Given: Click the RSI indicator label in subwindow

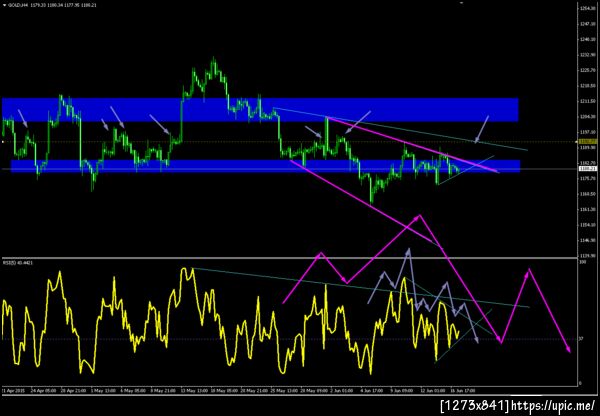Looking at the screenshot, I should (17, 263).
